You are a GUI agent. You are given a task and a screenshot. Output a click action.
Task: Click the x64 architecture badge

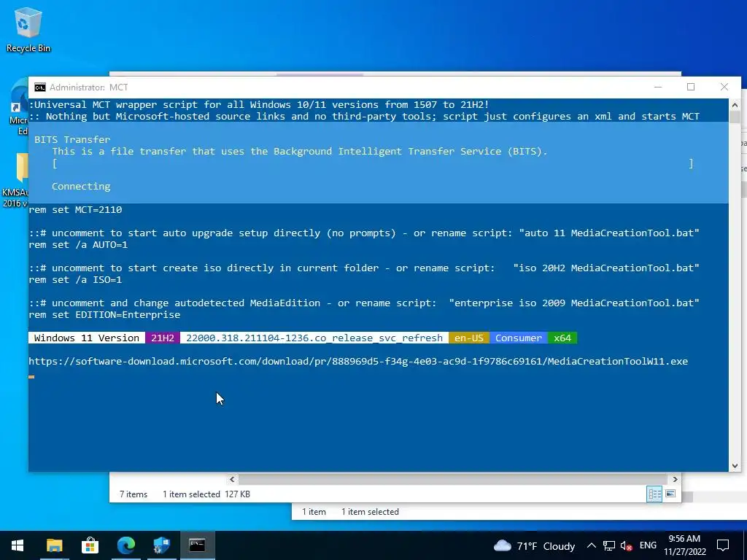tap(562, 338)
